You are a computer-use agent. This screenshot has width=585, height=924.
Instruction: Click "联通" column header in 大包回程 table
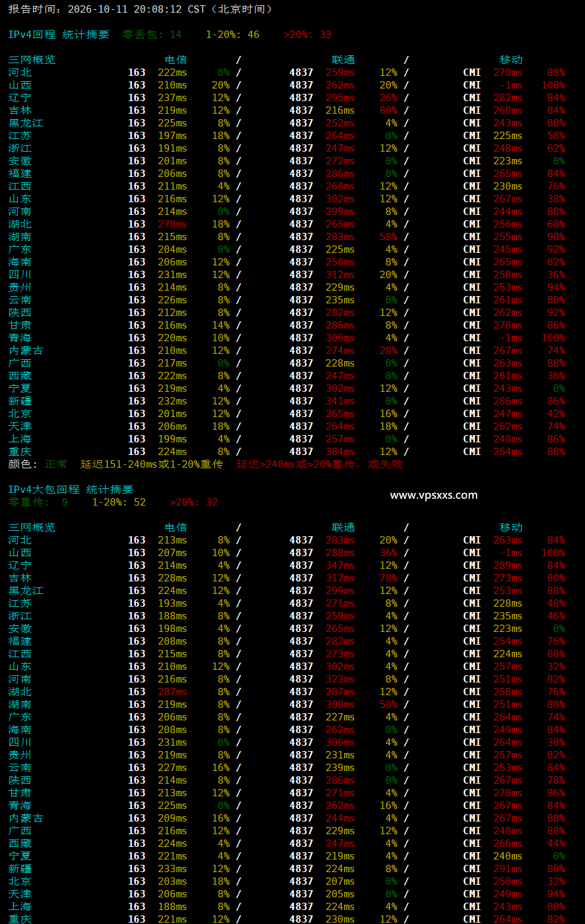tap(343, 528)
